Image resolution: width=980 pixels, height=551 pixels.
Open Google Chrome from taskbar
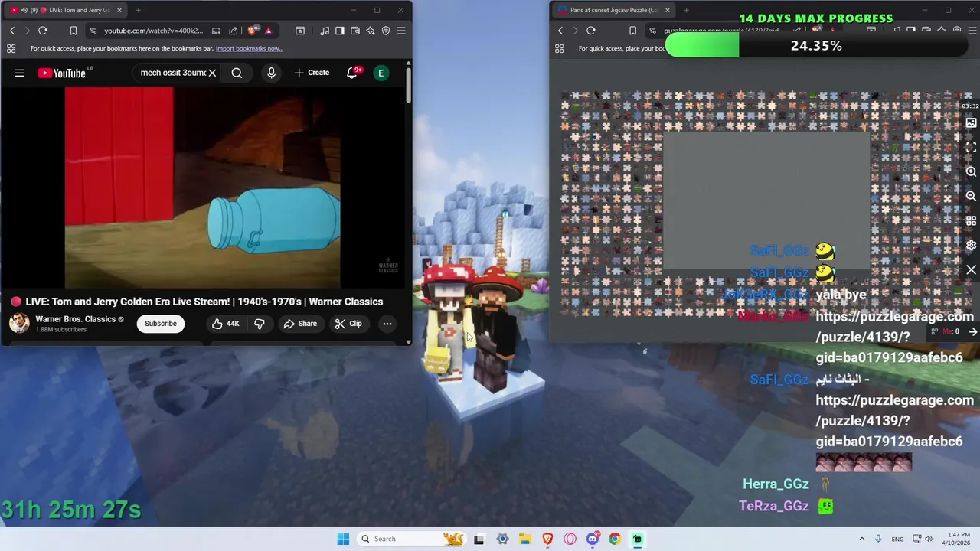(x=615, y=539)
